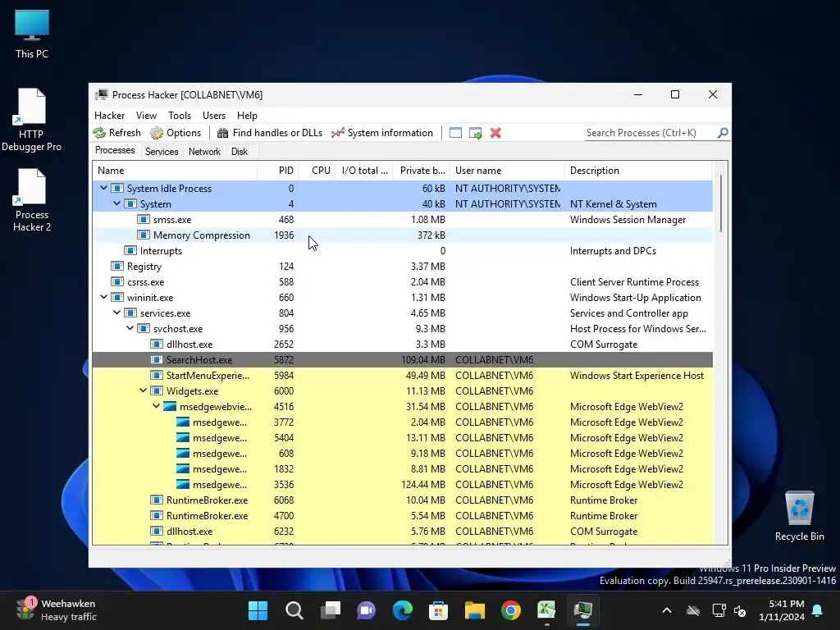Focus the Search Processes input field
Image resolution: width=840 pixels, height=630 pixels.
tap(651, 133)
